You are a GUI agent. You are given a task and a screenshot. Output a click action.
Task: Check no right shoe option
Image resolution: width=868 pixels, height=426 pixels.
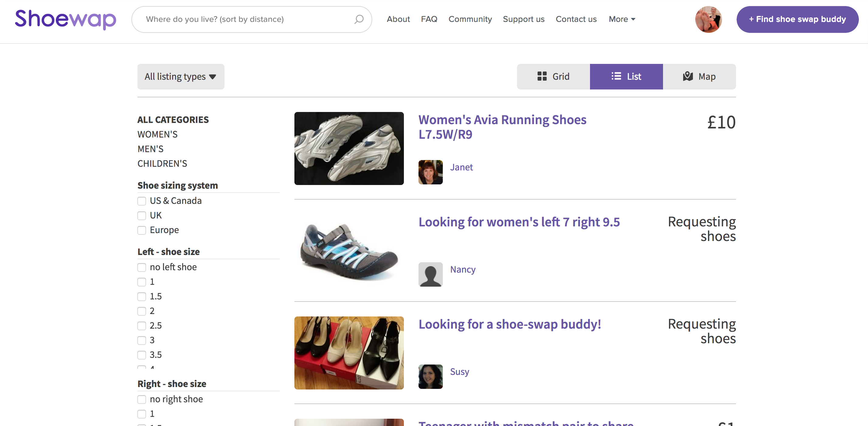[x=141, y=399]
